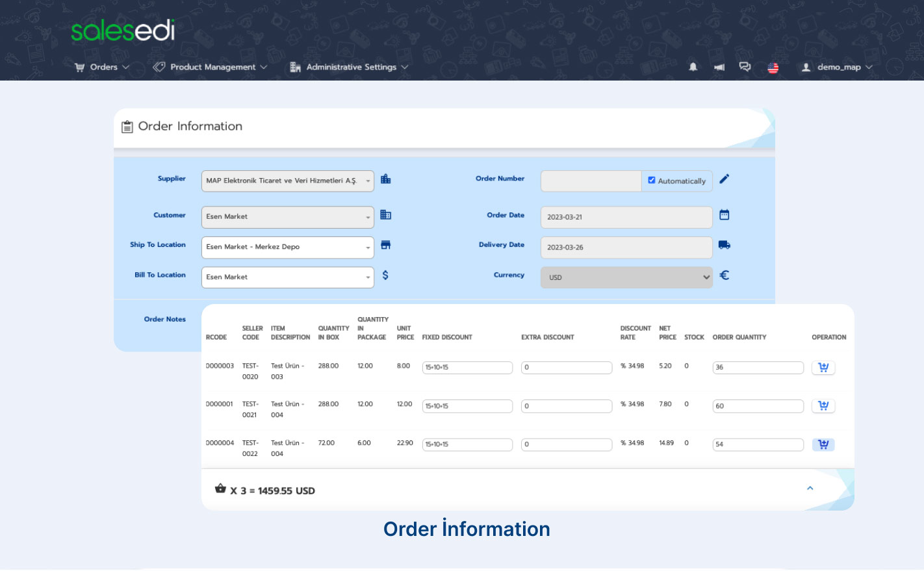Click unit price 22.90 cell
The width and height of the screenshot is (924, 571).
(x=405, y=443)
